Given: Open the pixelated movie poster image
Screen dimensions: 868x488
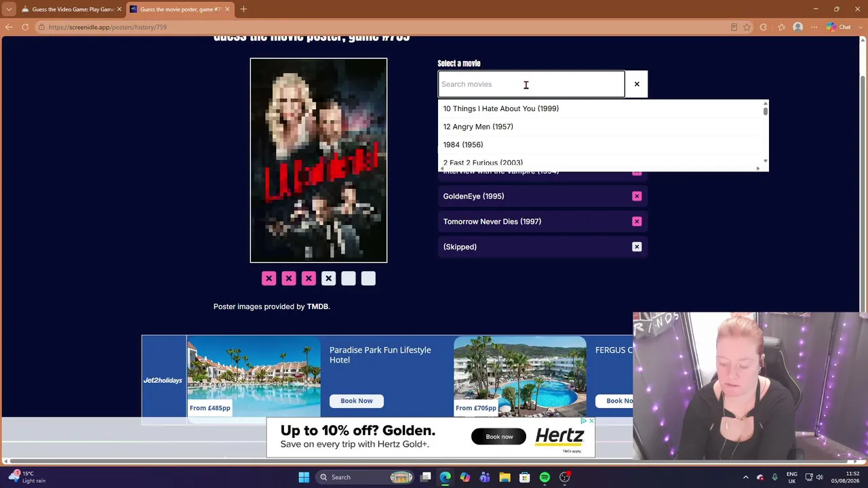Looking at the screenshot, I should [x=319, y=160].
